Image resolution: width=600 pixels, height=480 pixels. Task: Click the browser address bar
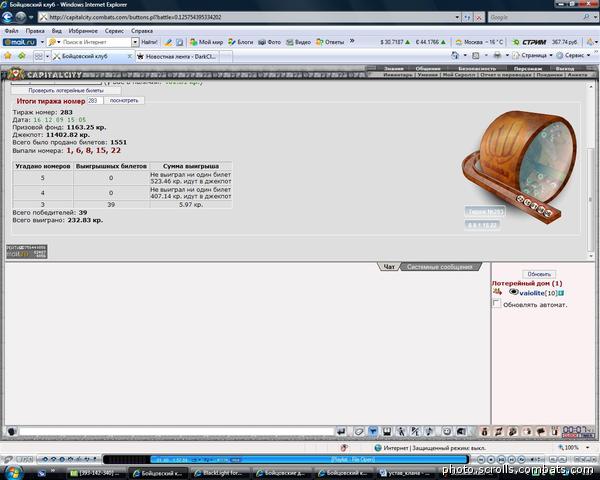pyautogui.click(x=251, y=17)
